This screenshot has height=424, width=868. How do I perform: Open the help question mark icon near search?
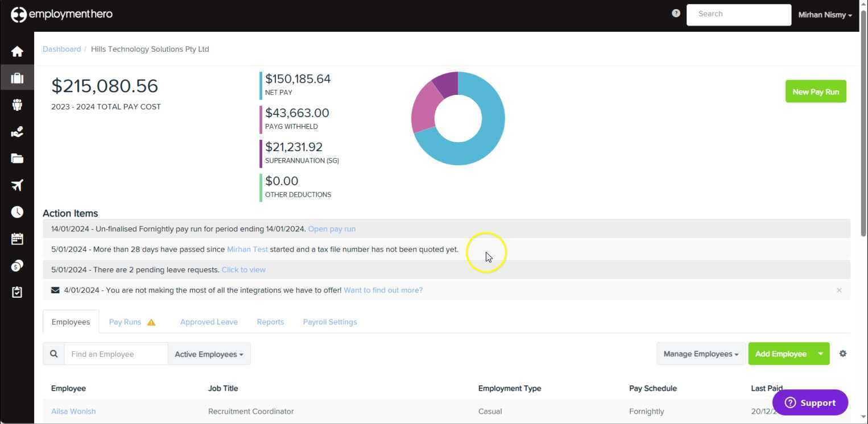tap(676, 13)
